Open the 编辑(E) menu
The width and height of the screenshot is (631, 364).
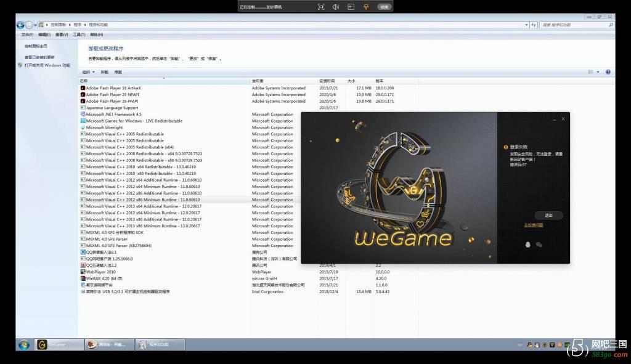point(44,35)
